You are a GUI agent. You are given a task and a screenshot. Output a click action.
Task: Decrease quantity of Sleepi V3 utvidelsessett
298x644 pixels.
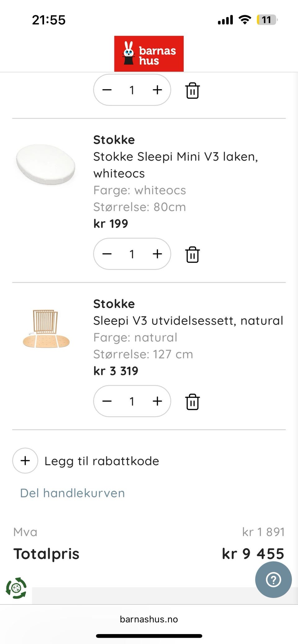pyautogui.click(x=107, y=401)
